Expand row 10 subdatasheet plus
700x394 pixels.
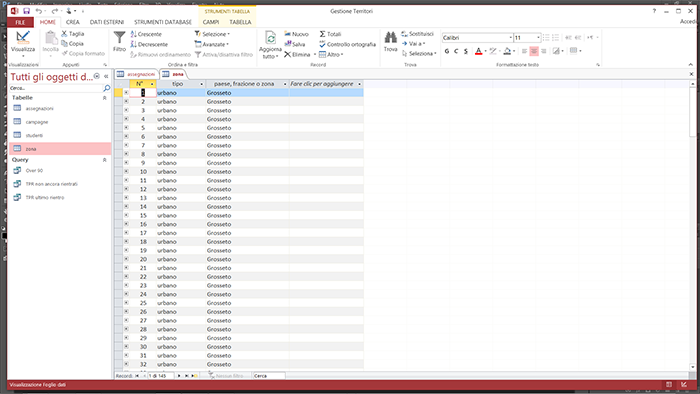click(x=126, y=171)
